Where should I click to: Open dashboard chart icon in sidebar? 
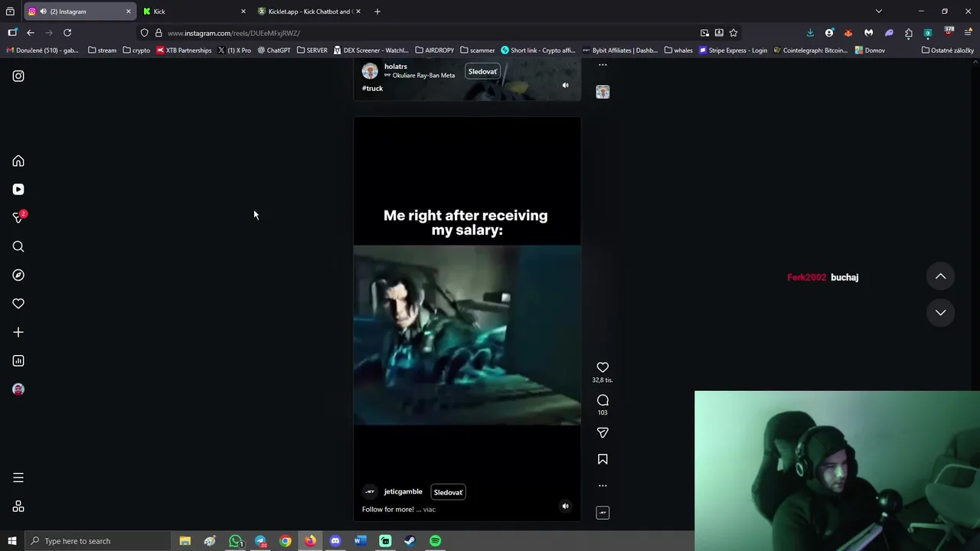coord(18,361)
